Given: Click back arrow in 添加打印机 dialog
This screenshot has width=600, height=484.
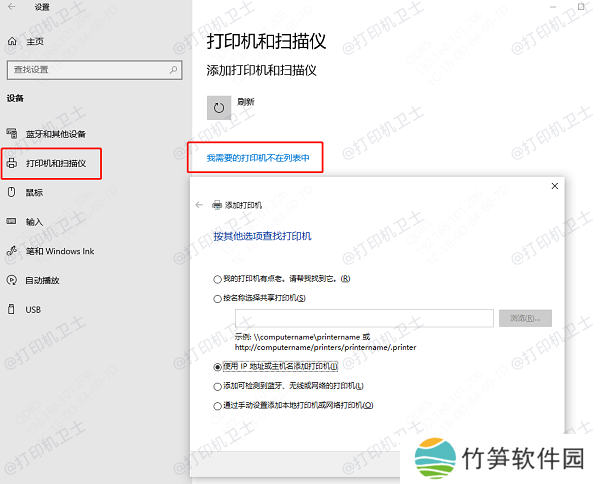Looking at the screenshot, I should point(199,204).
